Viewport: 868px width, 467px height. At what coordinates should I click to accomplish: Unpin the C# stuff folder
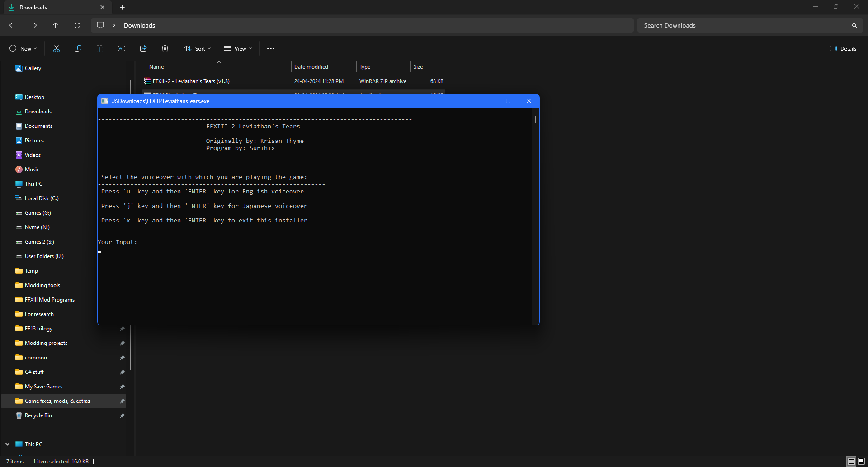click(122, 372)
